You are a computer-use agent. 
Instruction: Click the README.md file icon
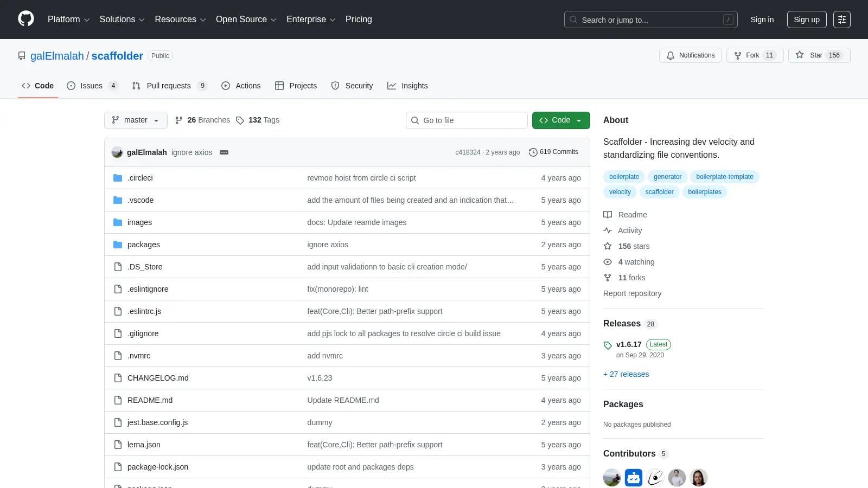[x=118, y=400]
